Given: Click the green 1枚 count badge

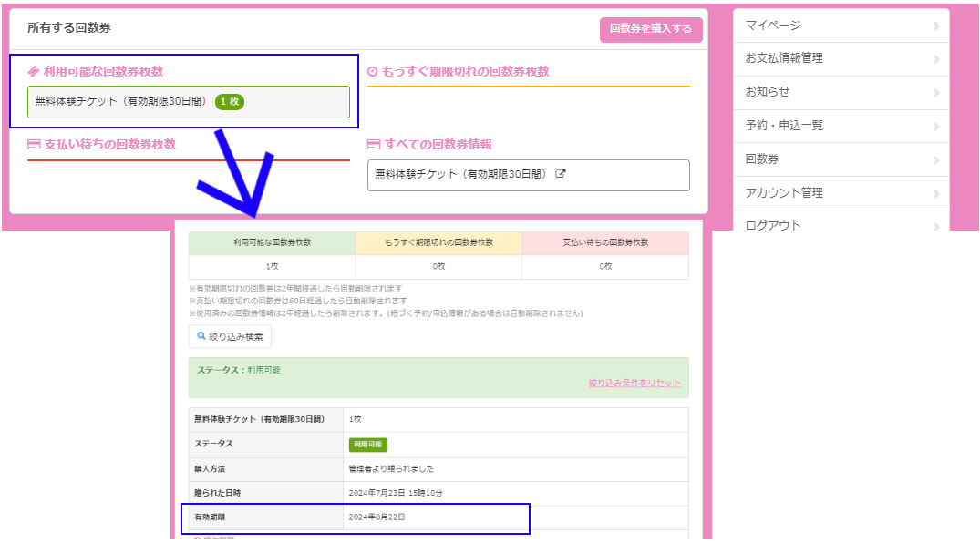Looking at the screenshot, I should 230,102.
